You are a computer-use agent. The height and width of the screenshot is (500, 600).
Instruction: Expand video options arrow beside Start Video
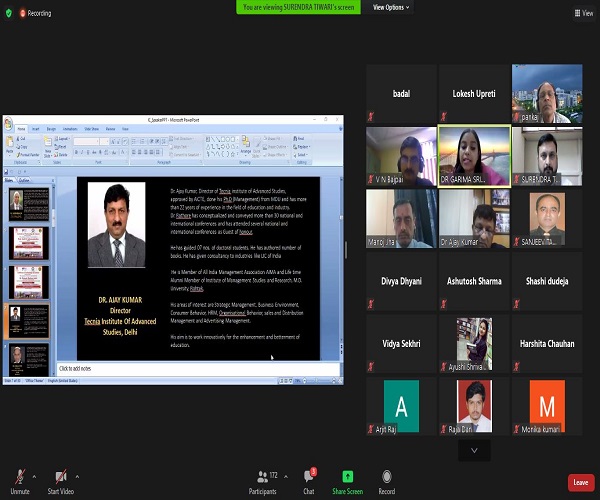point(77,477)
